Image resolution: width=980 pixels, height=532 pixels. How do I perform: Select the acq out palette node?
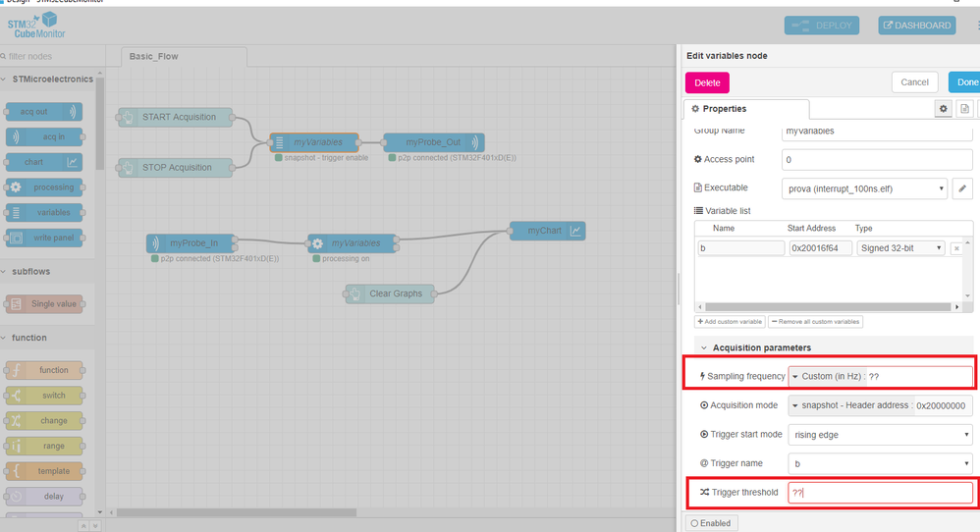tap(44, 112)
